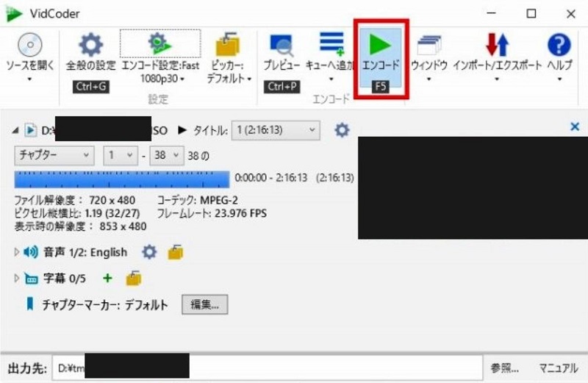Screen dimensions: 588x383
Task: Click the subtitle icon beside 字幕 0/5
Action: [x=31, y=279]
